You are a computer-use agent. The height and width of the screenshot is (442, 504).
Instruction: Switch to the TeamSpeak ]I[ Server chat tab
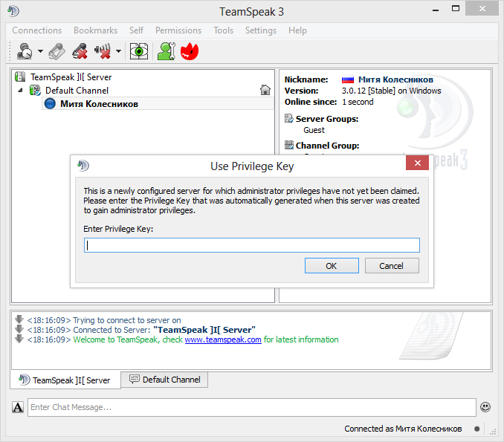(65, 380)
